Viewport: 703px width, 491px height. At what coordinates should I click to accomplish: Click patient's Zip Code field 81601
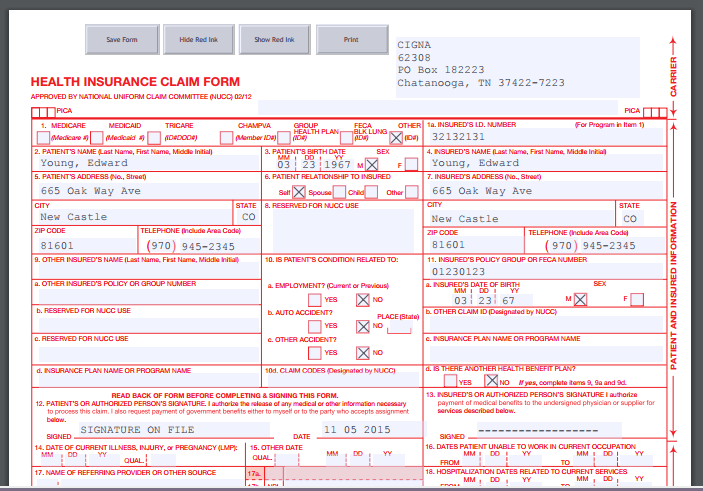(x=85, y=246)
